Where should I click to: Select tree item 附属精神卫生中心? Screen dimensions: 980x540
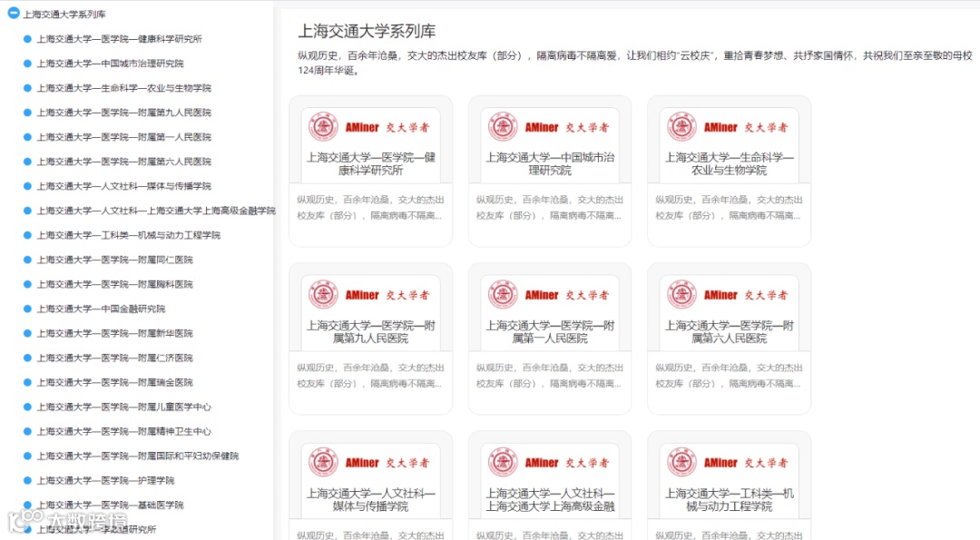[123, 431]
